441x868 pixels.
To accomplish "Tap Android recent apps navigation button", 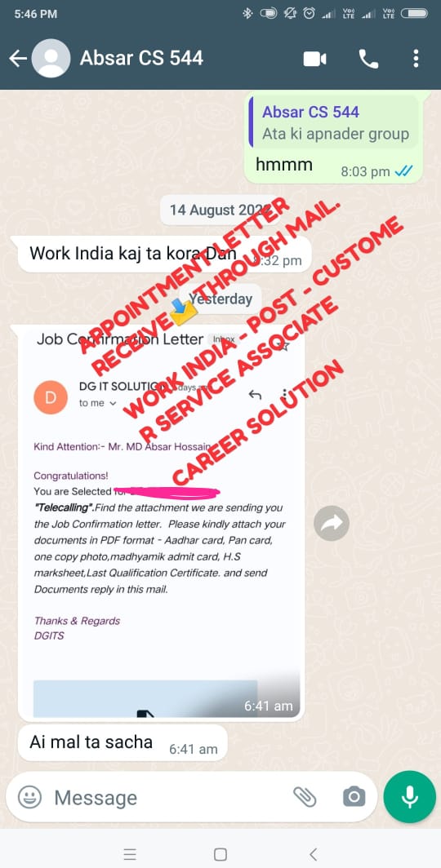I will point(130,854).
